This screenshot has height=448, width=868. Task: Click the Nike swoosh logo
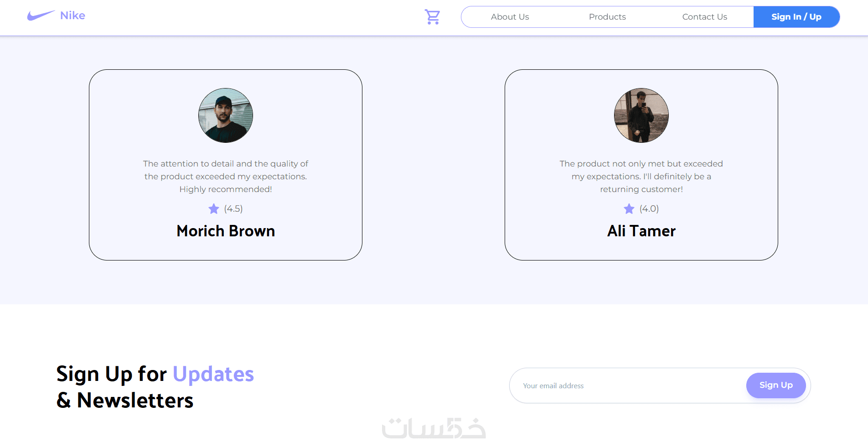[41, 16]
